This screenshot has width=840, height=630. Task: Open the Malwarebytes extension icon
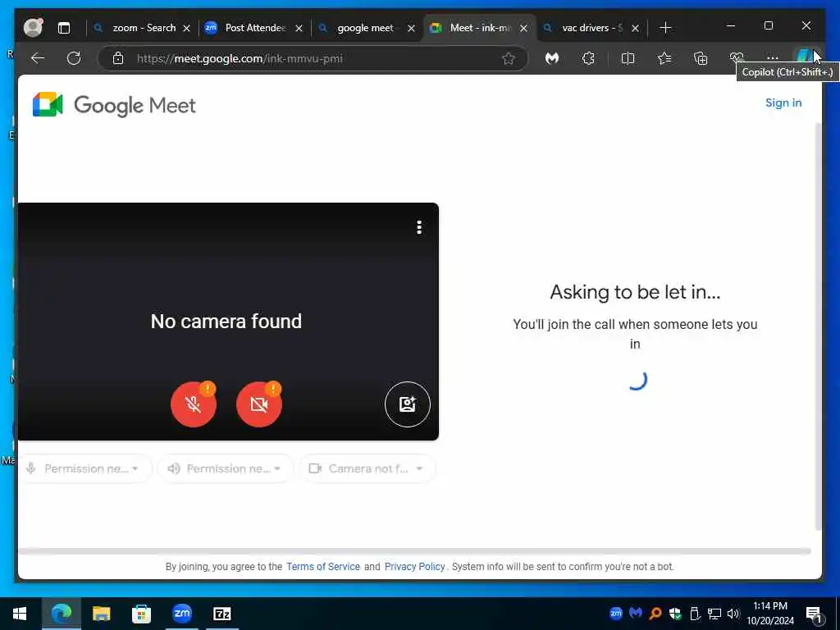click(x=552, y=58)
